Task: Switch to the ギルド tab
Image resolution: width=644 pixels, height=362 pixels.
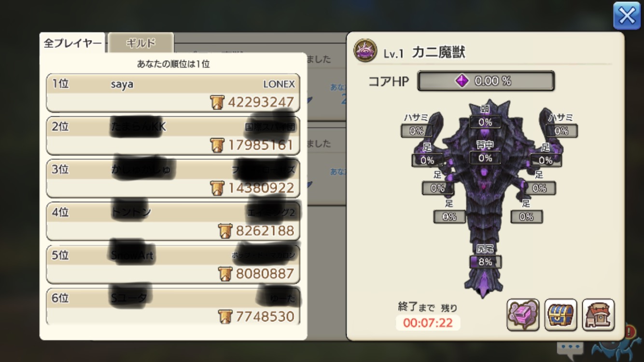Action: (x=140, y=43)
